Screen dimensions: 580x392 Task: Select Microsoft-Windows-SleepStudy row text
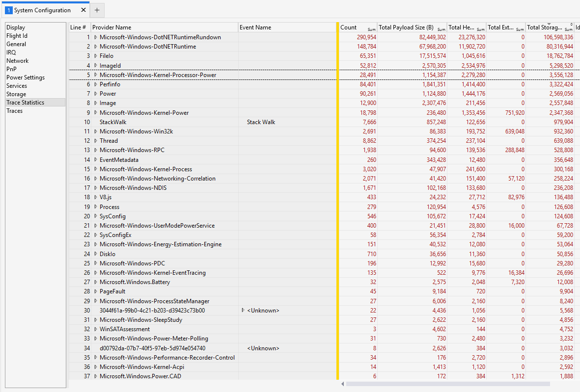pyautogui.click(x=141, y=320)
